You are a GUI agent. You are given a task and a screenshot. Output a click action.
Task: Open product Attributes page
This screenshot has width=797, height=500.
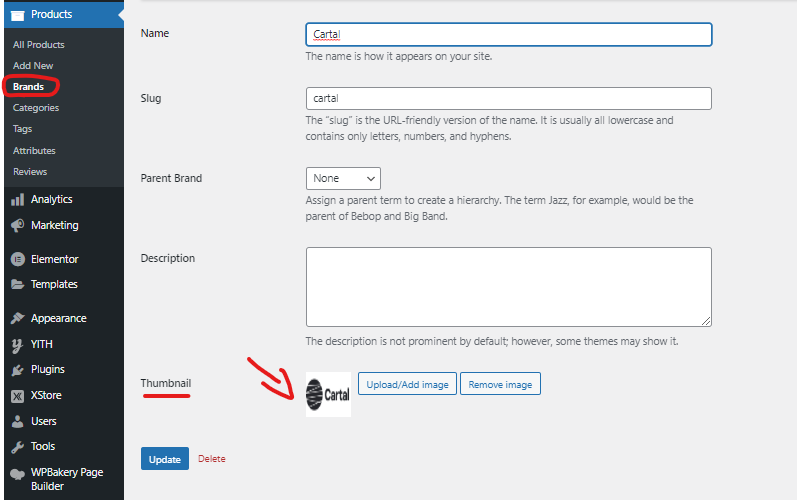34,150
